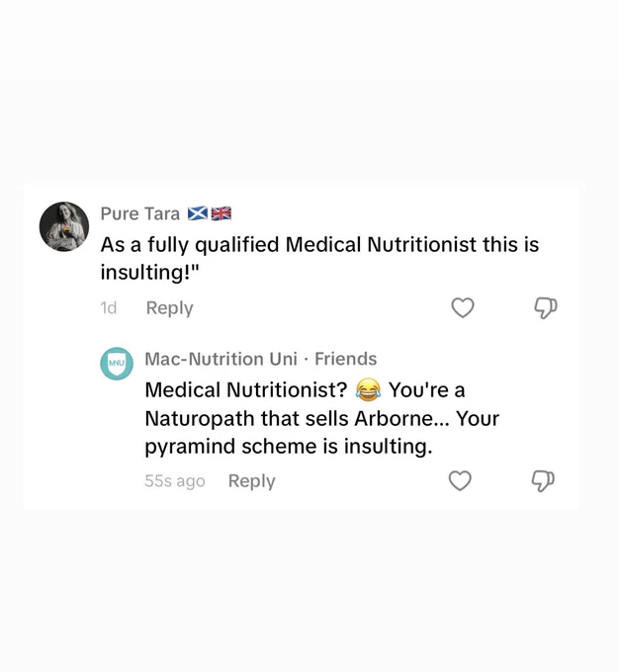Click the Scotland flag emoji beside Pure Tara
The image size is (619, 672).
pyautogui.click(x=198, y=213)
